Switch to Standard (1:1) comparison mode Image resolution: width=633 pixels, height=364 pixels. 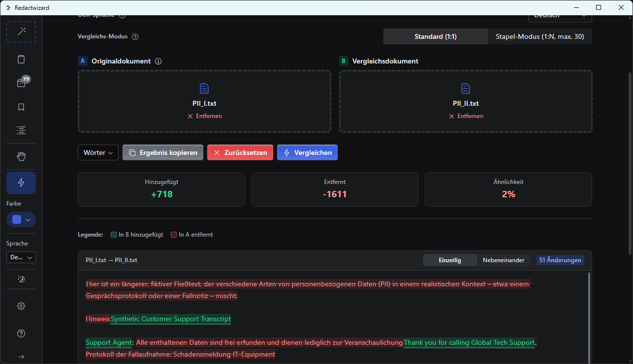coord(436,36)
